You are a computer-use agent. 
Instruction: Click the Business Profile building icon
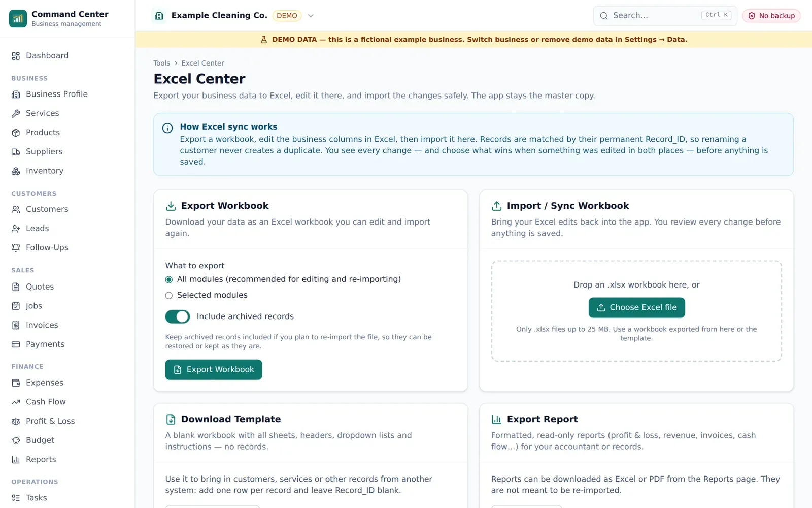click(16, 94)
